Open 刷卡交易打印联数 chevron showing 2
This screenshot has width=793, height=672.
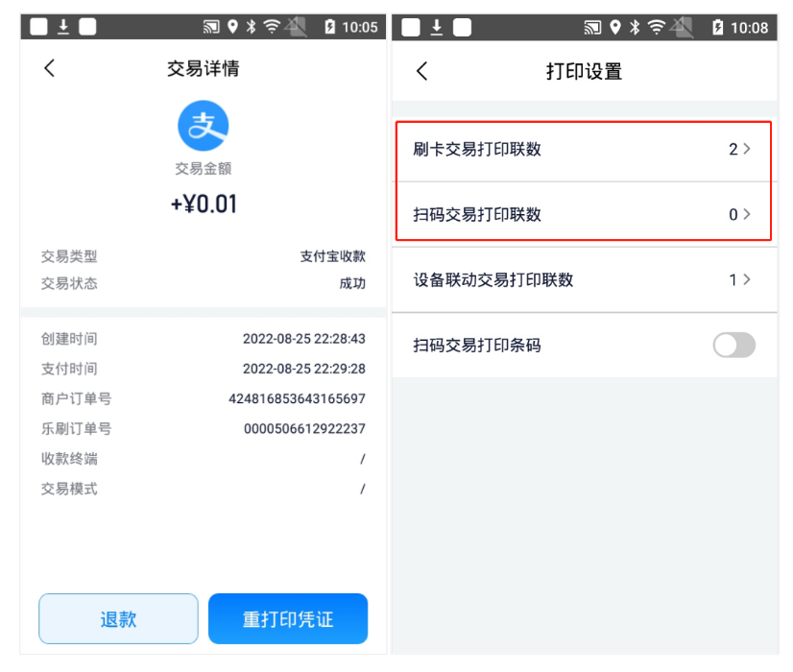747,149
